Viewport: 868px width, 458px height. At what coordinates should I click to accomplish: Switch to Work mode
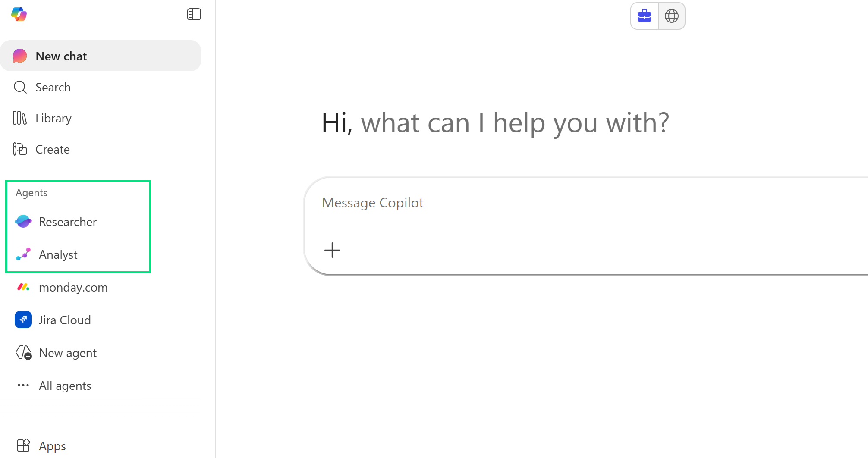[x=644, y=16]
